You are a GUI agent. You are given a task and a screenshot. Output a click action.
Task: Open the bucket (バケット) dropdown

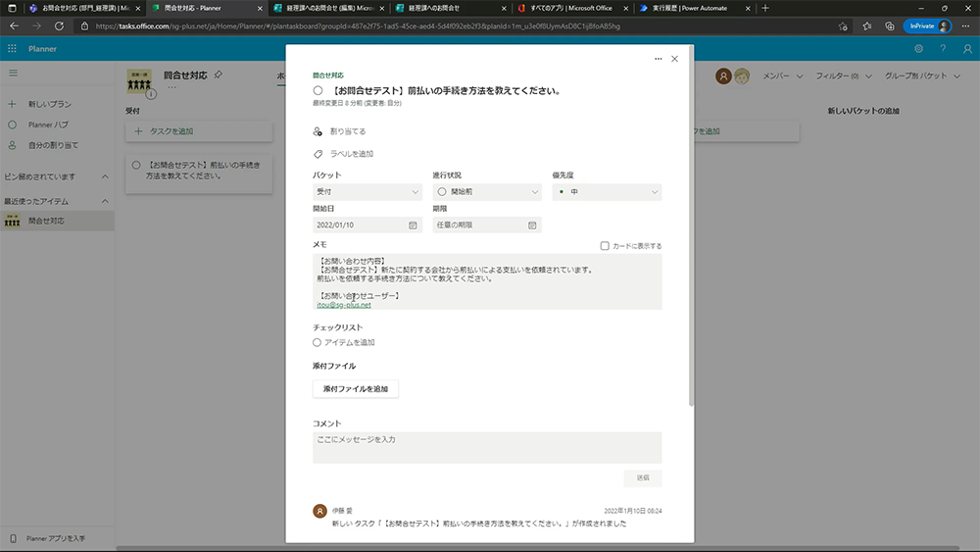coord(367,192)
